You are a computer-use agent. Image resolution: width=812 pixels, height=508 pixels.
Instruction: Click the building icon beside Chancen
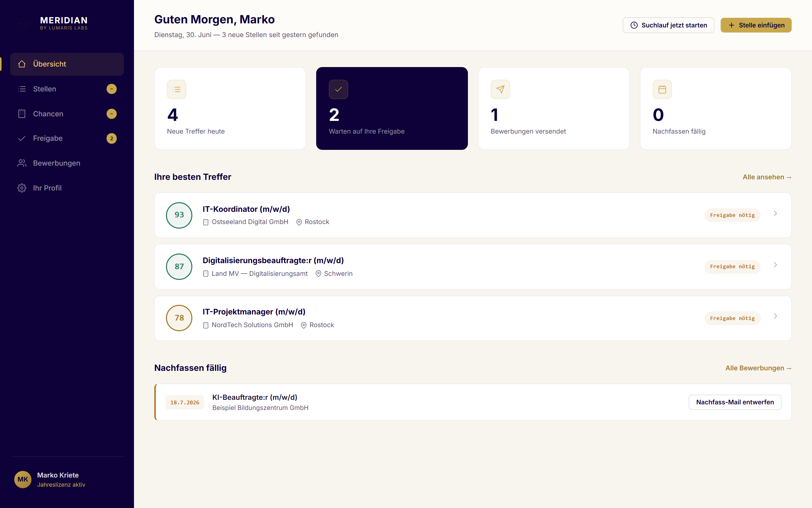pyautogui.click(x=22, y=114)
